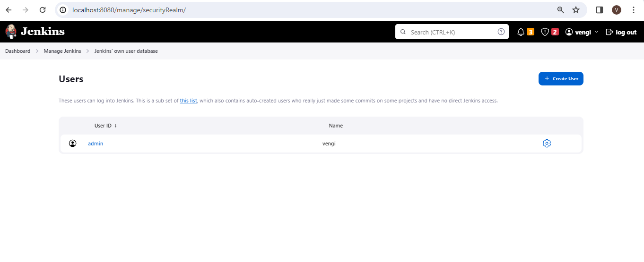Reload the page with refresh icon
644x262 pixels.
point(43,10)
